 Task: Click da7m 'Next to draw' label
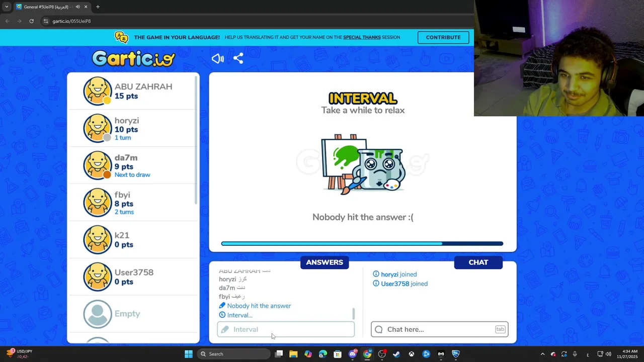pyautogui.click(x=132, y=175)
